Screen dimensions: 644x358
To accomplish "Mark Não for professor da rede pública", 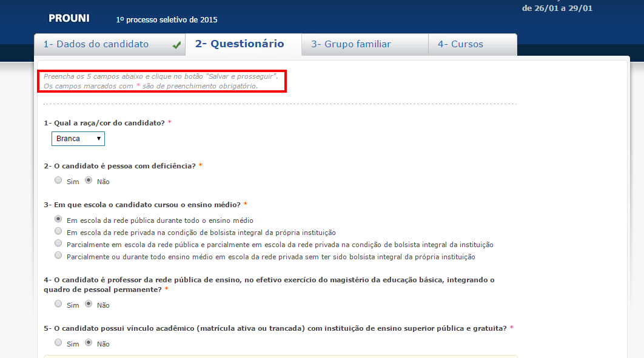I will pos(89,303).
